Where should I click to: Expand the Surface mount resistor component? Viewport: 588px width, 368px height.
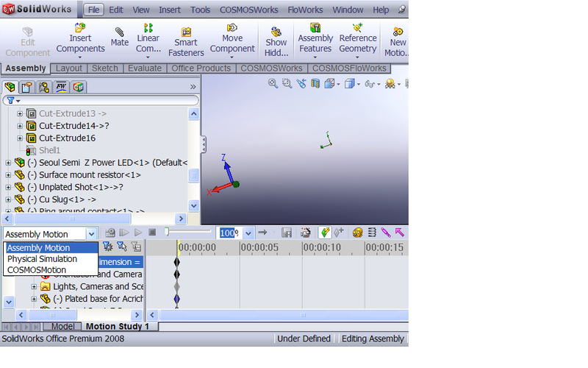coord(8,175)
